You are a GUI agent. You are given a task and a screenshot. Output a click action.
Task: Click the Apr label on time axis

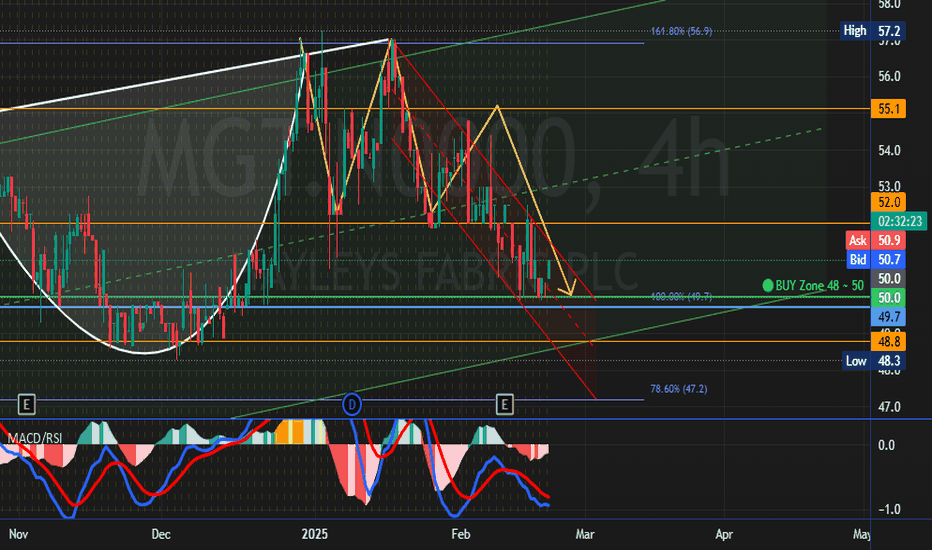[x=724, y=534]
